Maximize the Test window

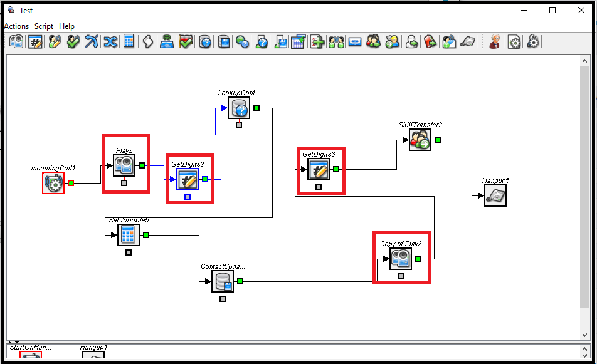click(x=552, y=10)
